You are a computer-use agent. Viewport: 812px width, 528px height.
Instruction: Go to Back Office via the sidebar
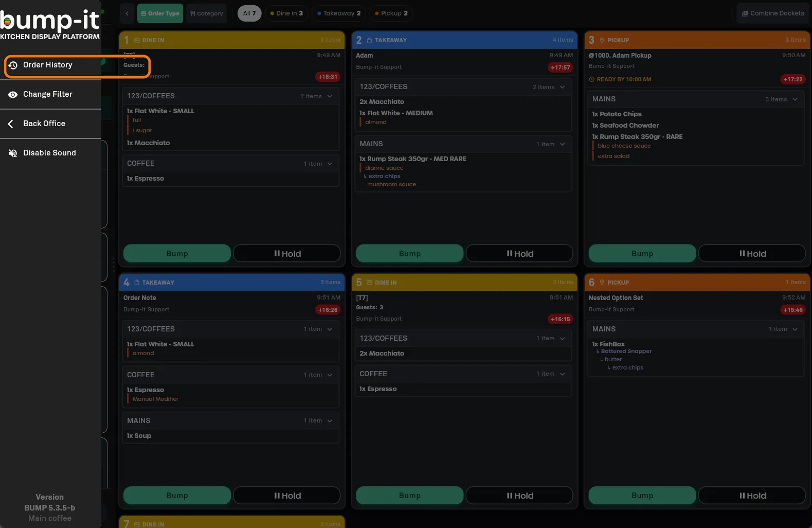pos(50,124)
